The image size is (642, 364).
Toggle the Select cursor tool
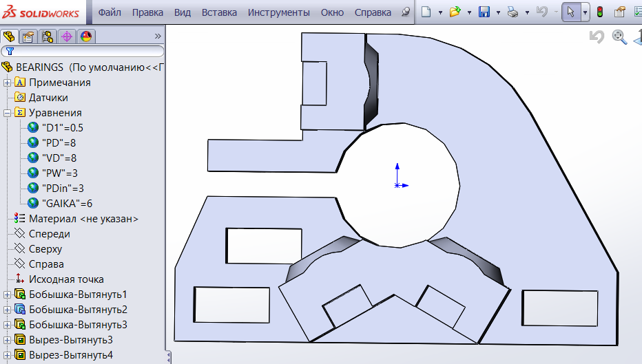point(570,12)
